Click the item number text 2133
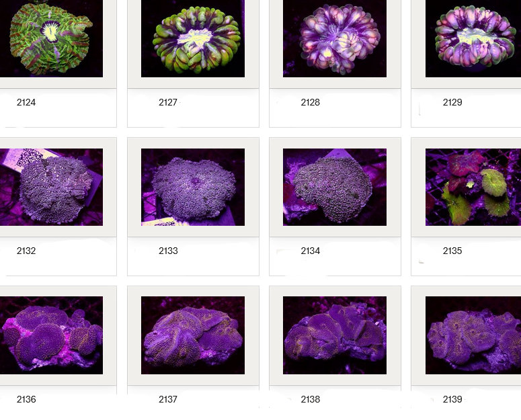The height and width of the screenshot is (420, 521). [x=168, y=251]
